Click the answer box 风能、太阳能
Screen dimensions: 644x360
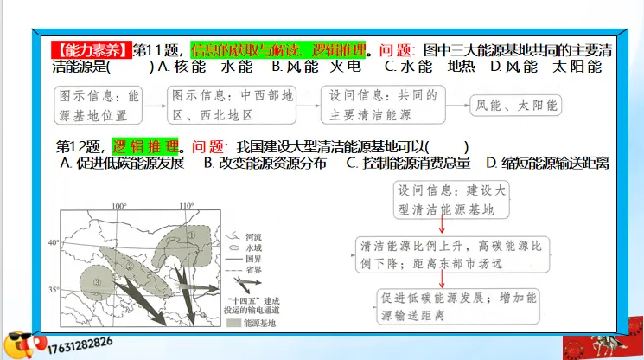[x=515, y=106]
